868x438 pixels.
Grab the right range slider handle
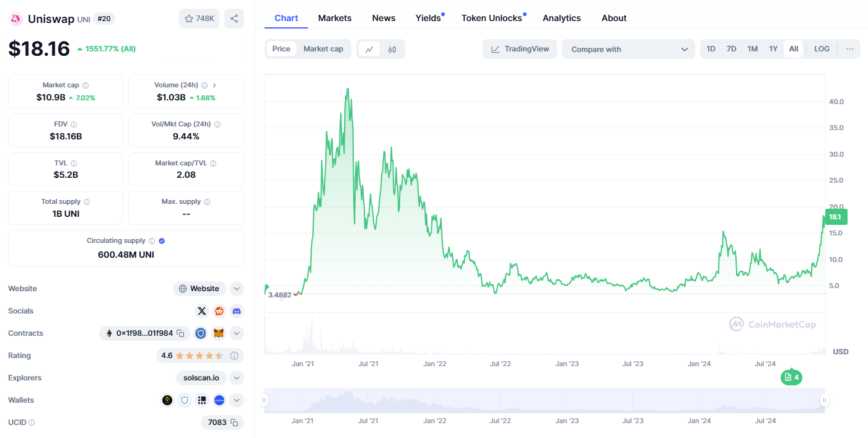click(x=825, y=400)
